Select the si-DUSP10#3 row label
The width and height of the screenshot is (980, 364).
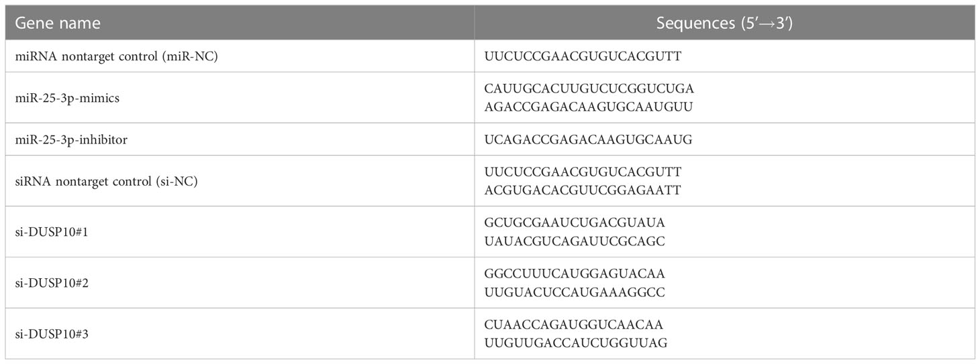pos(48,334)
